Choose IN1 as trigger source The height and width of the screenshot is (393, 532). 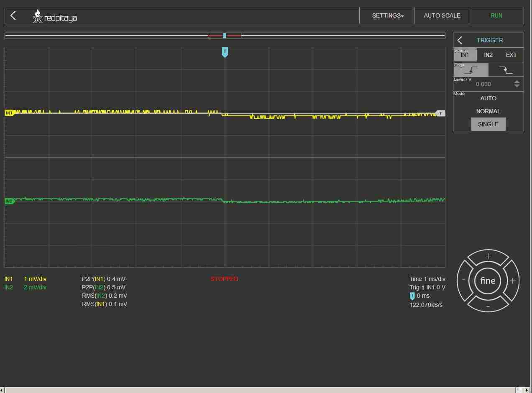click(x=465, y=55)
